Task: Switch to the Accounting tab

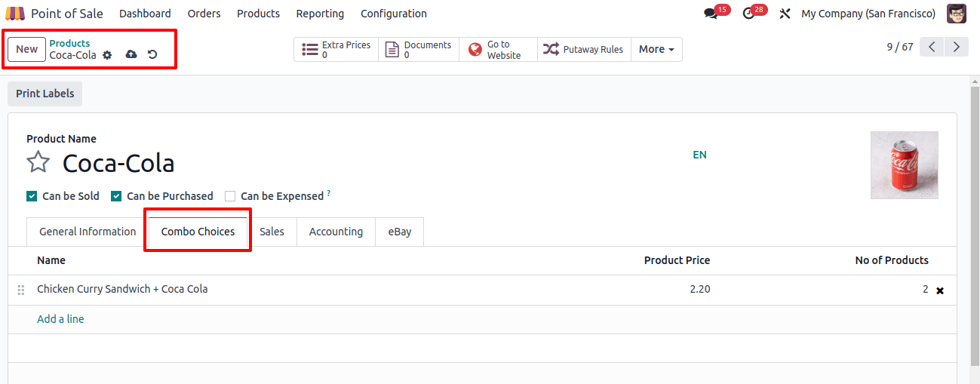Action: (336, 232)
